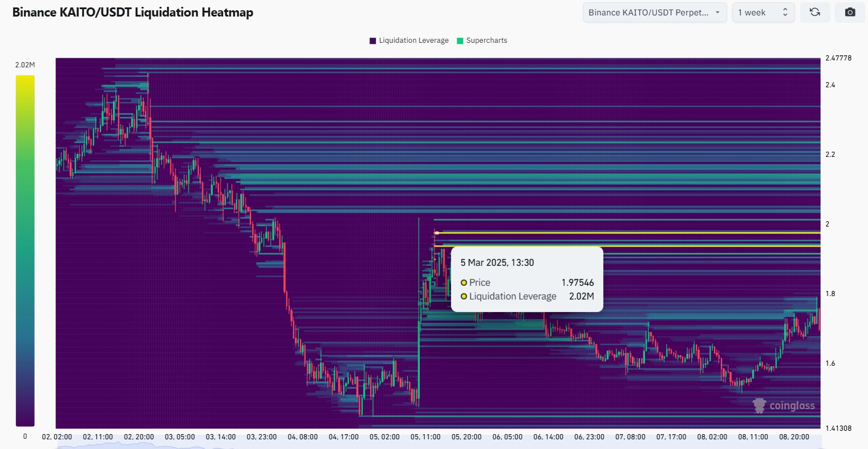The width and height of the screenshot is (868, 449).
Task: Click the 5 Mar 2025, 13:30 tooltip date
Action: tap(497, 263)
